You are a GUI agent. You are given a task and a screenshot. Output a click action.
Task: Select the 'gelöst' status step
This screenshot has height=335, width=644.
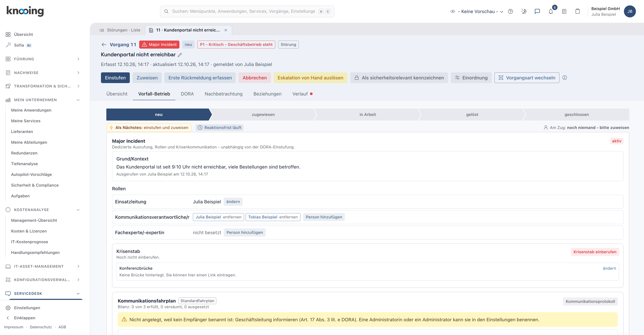coord(472,115)
